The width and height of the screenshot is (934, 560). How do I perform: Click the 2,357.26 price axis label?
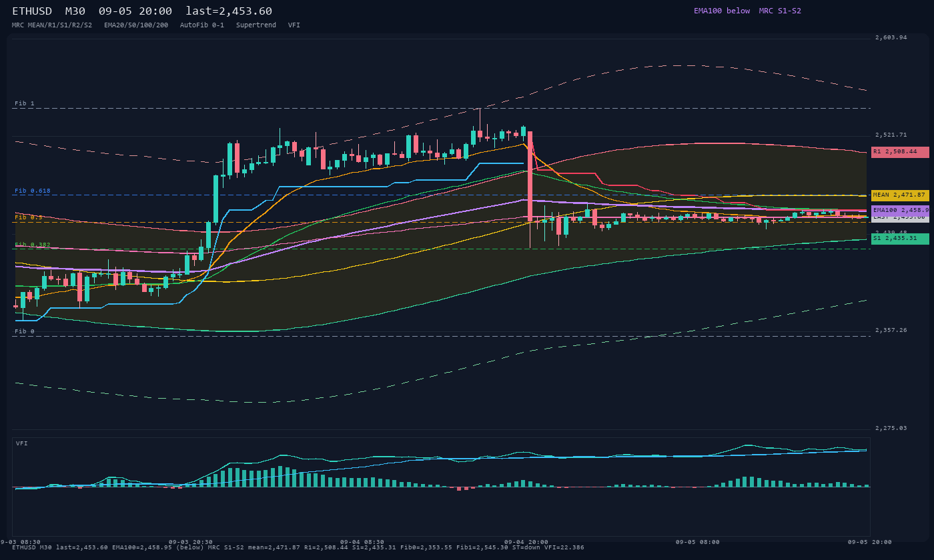[x=891, y=330]
